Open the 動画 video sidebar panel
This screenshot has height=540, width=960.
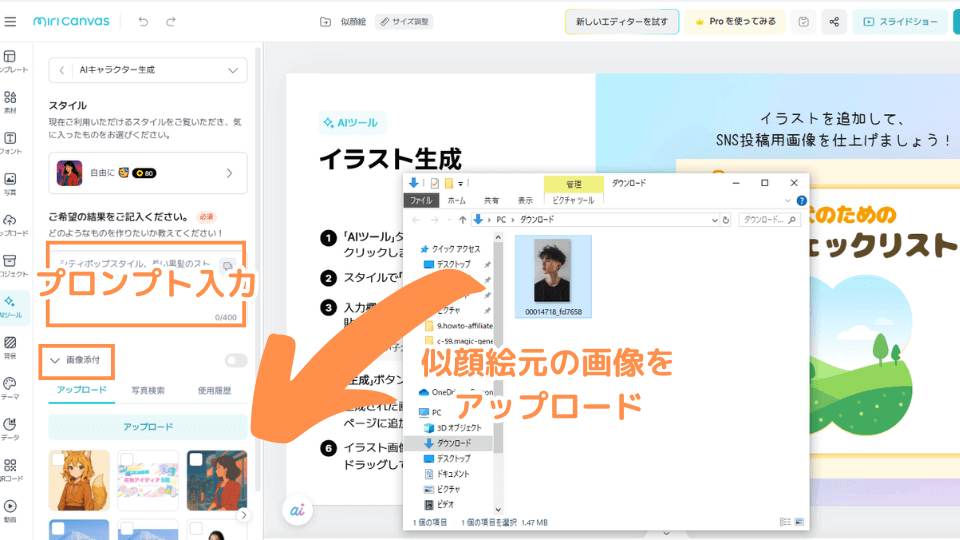tap(10, 511)
